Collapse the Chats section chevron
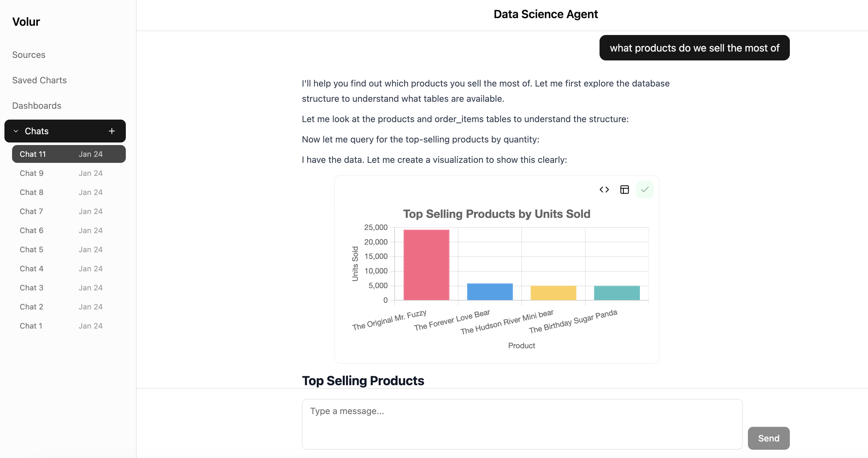This screenshot has width=868, height=458. (16, 131)
